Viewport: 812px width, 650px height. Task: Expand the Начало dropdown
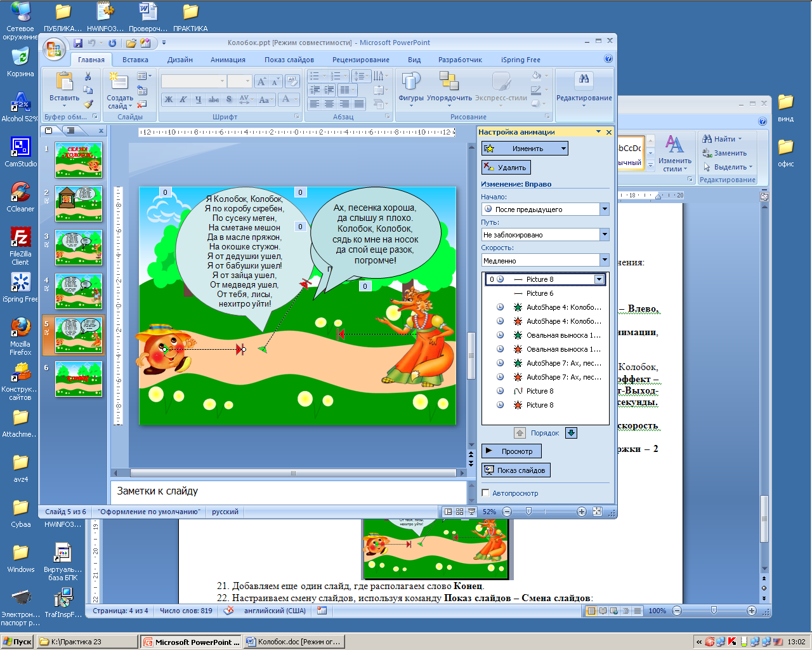[x=605, y=209]
